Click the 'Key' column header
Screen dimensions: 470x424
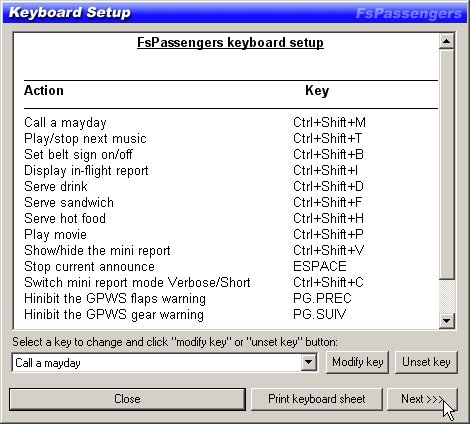[x=317, y=91]
